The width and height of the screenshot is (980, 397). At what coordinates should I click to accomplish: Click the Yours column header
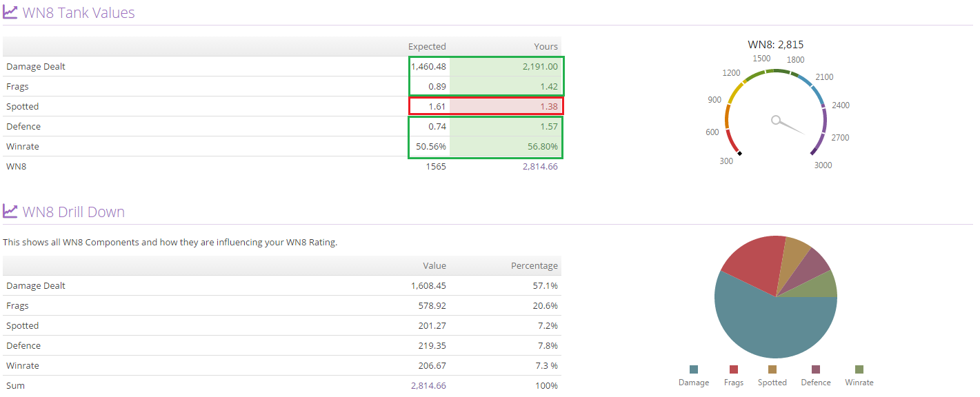pos(546,46)
